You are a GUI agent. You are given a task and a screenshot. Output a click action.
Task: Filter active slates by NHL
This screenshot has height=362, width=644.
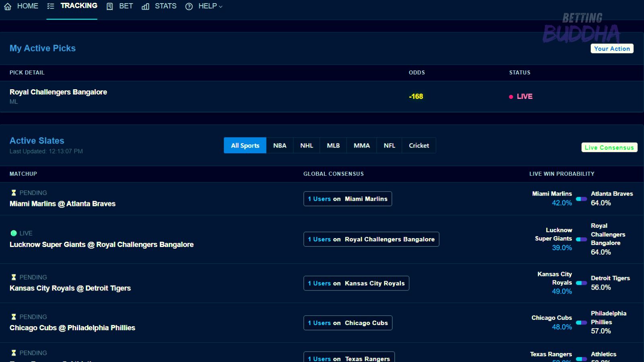pos(307,146)
